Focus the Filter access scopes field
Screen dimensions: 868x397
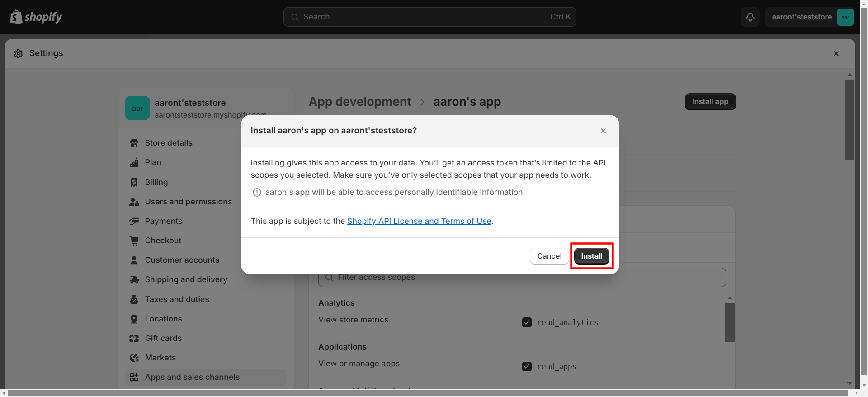point(522,277)
